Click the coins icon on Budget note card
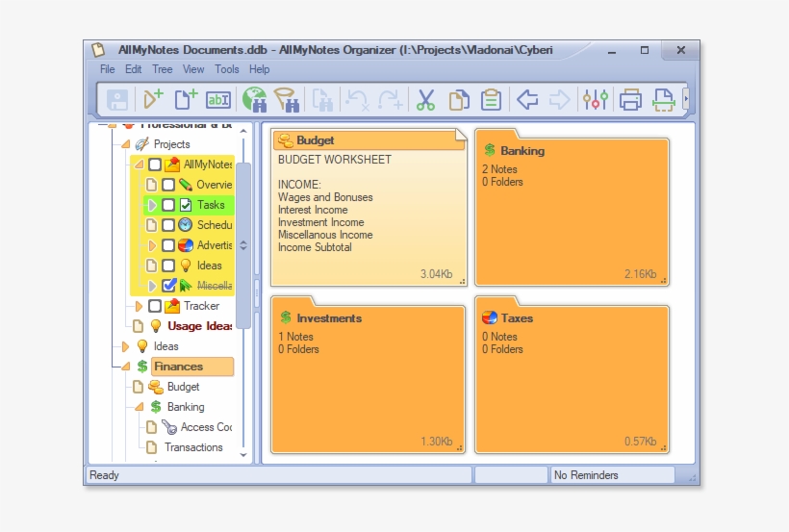 [286, 140]
